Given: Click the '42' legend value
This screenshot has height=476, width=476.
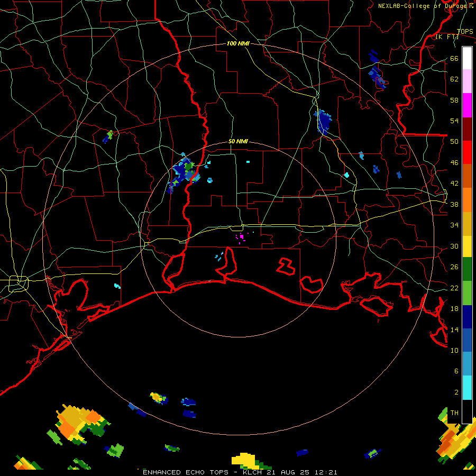Looking at the screenshot, I should 454,183.
